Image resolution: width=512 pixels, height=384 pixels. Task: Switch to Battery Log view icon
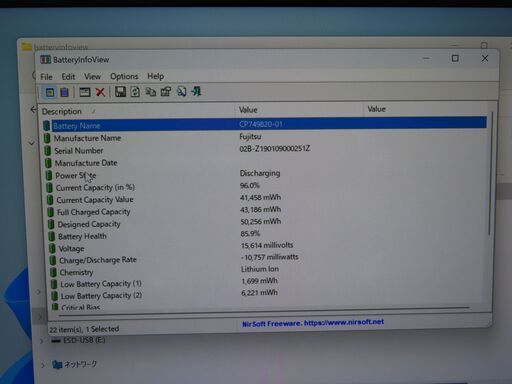(x=64, y=92)
